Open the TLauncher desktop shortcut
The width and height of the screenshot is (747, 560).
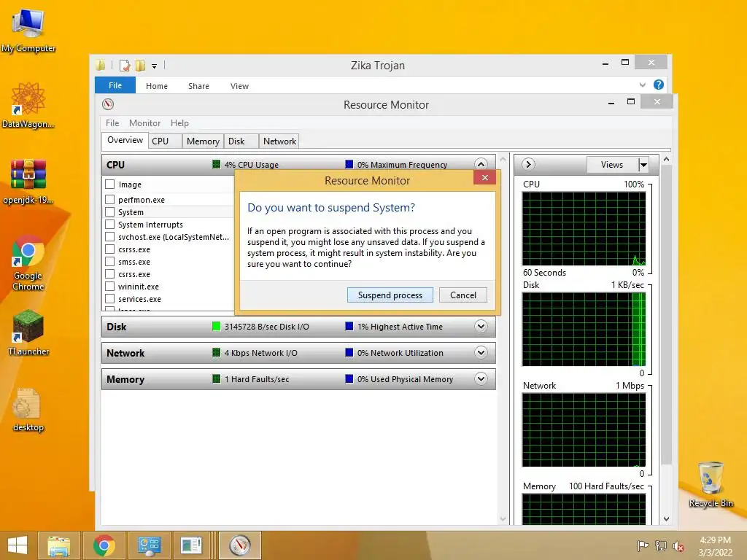point(28,332)
